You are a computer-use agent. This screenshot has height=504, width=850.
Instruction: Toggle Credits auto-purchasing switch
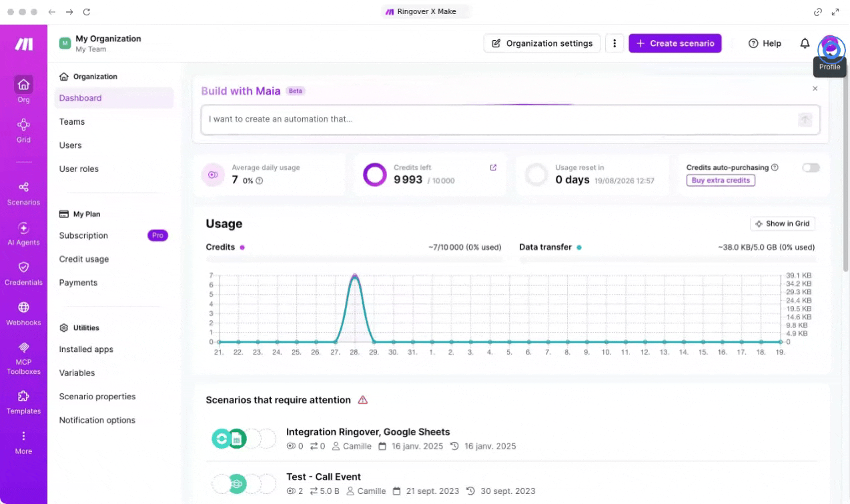[811, 168]
